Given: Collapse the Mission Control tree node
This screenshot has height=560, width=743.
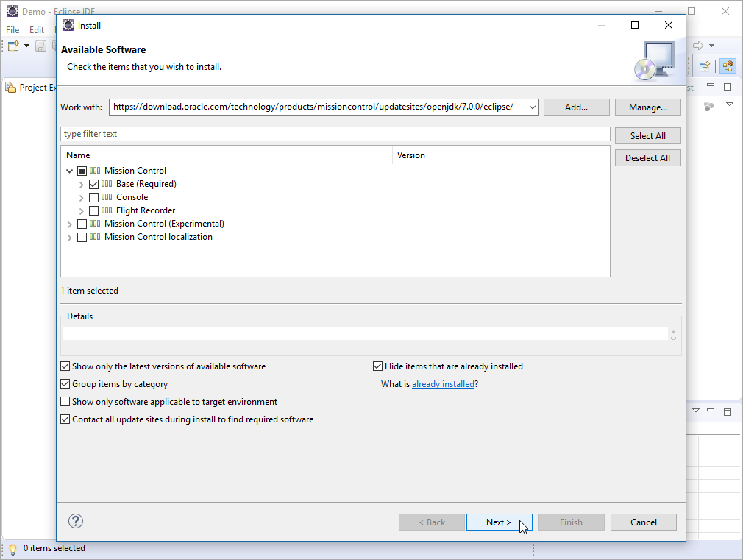Looking at the screenshot, I should [x=70, y=171].
